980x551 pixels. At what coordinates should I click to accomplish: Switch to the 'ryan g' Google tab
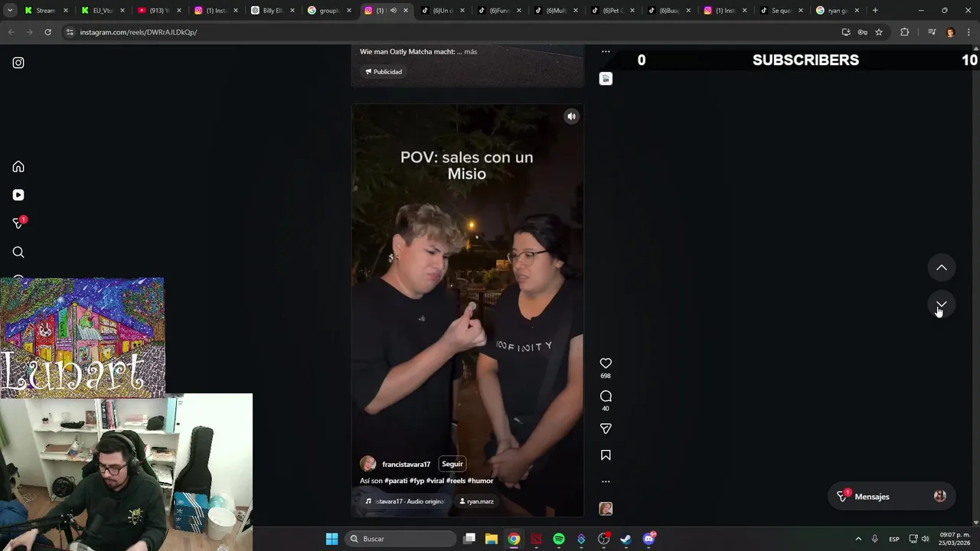point(837,11)
